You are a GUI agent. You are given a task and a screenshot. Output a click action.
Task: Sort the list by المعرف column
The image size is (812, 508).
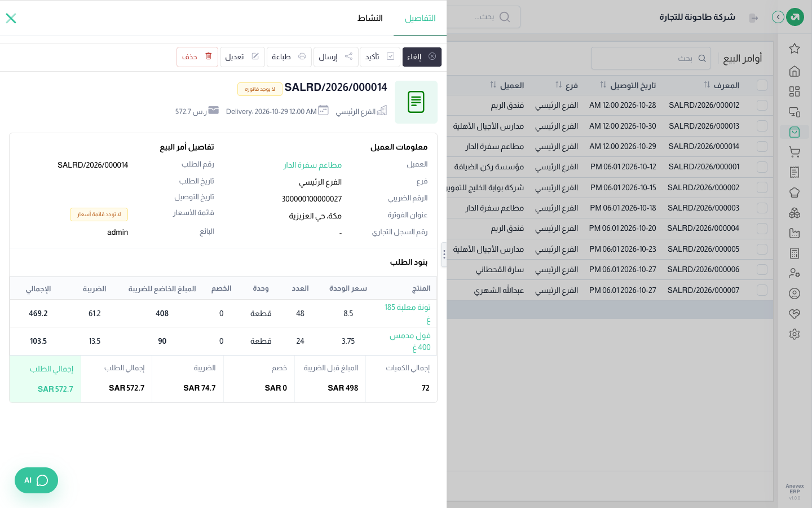tap(721, 85)
